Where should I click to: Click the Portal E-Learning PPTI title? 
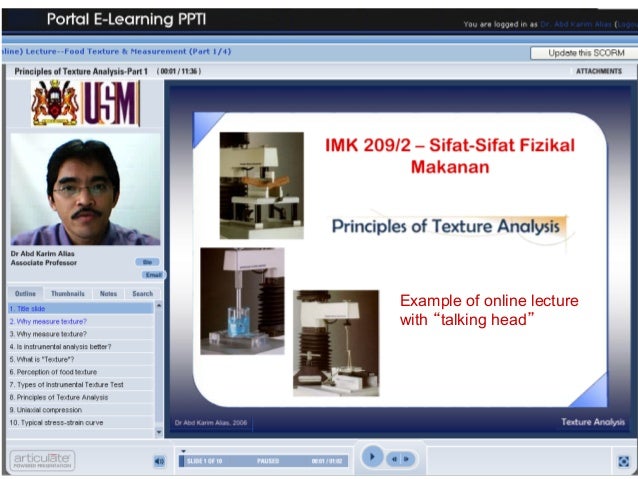pyautogui.click(x=126, y=19)
